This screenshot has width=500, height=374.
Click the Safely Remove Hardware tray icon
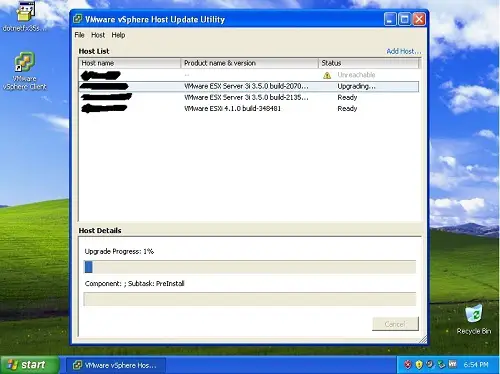coord(441,364)
